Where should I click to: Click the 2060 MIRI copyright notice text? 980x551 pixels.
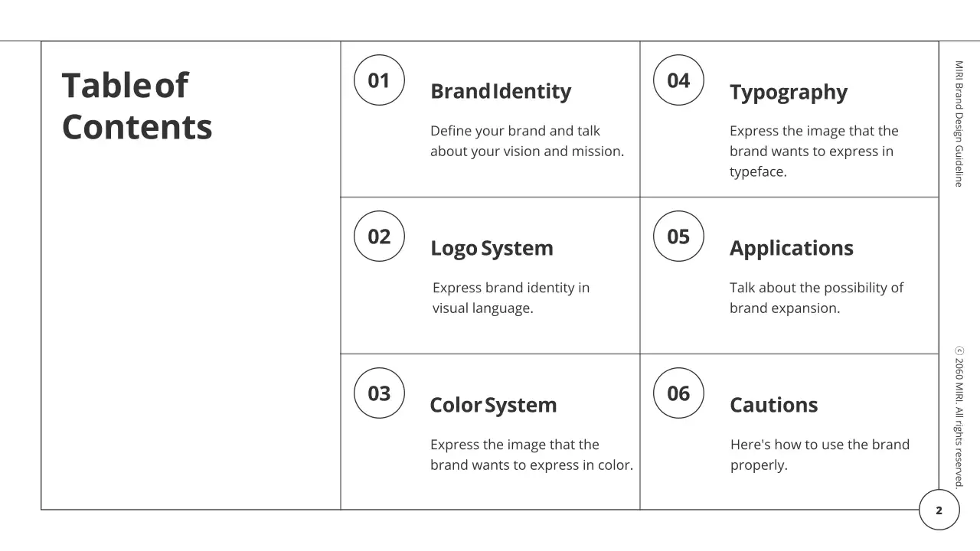click(959, 417)
